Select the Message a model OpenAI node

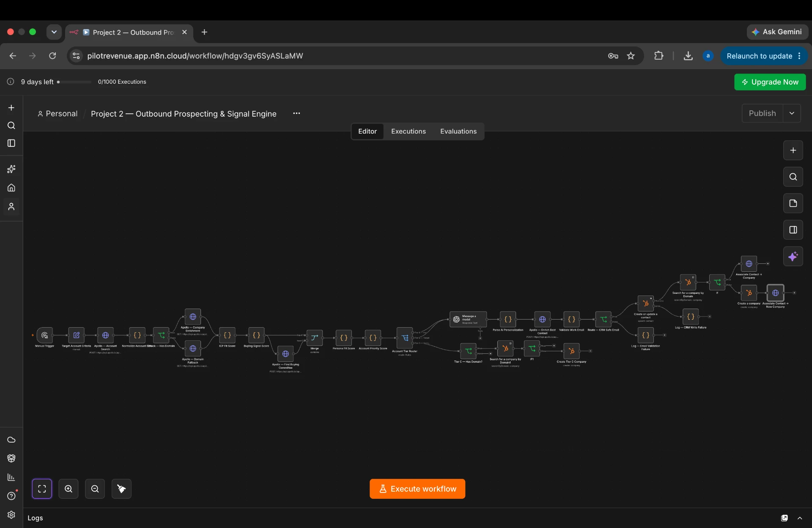[468, 320]
